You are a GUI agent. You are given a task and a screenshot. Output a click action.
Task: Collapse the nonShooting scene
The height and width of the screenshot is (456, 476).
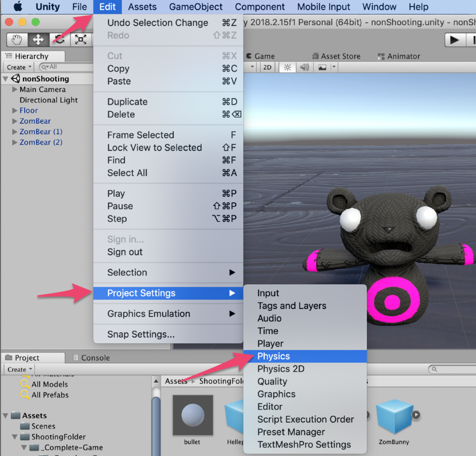pyautogui.click(x=6, y=79)
